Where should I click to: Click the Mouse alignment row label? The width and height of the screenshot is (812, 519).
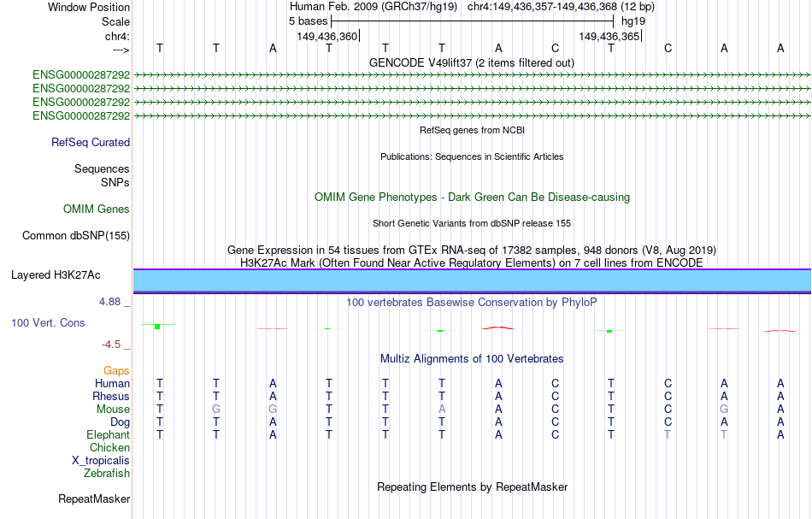pyautogui.click(x=113, y=410)
